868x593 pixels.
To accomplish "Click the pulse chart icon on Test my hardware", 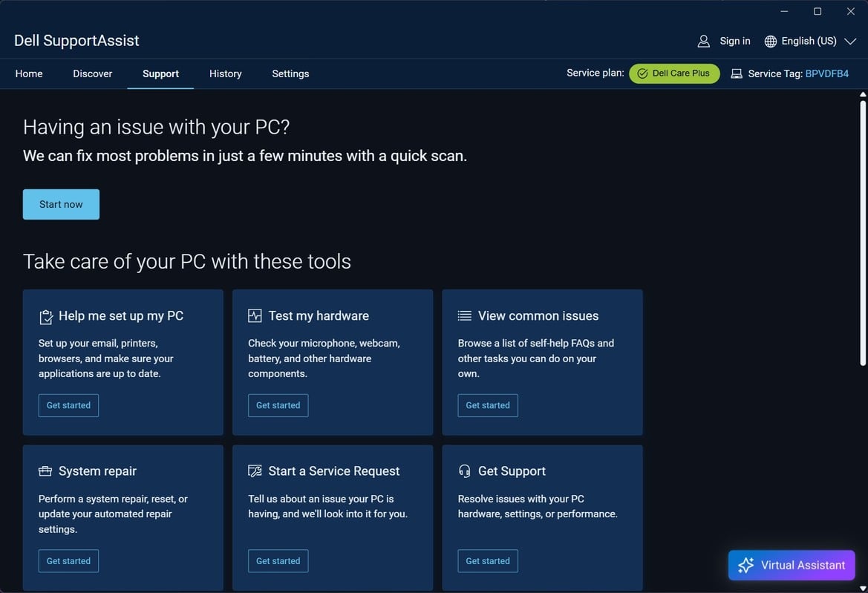I will [x=255, y=316].
